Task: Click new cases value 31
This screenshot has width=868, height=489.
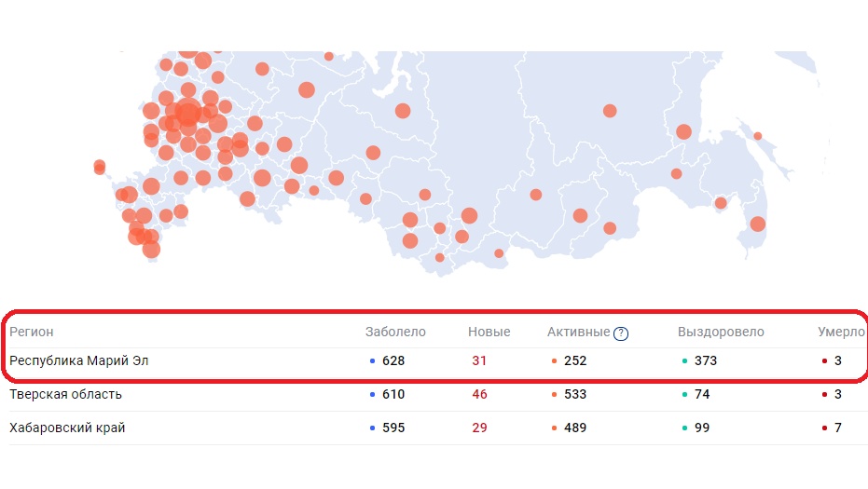Action: (479, 361)
